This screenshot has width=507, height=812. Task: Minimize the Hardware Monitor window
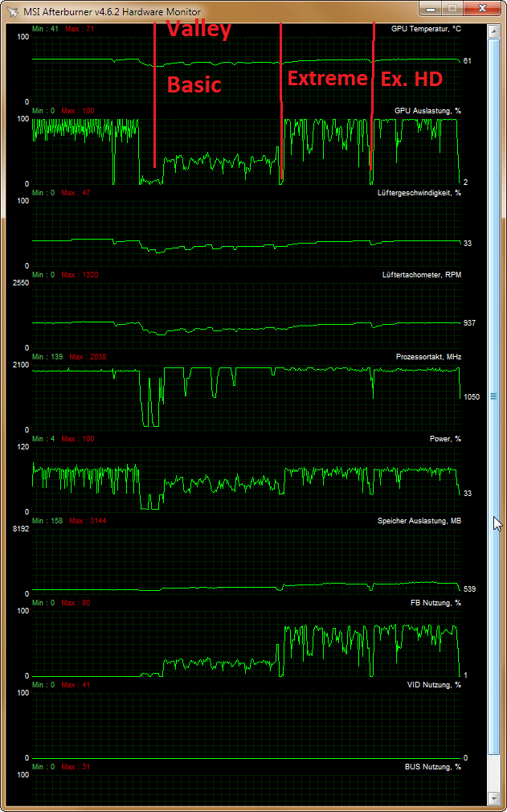[x=430, y=8]
